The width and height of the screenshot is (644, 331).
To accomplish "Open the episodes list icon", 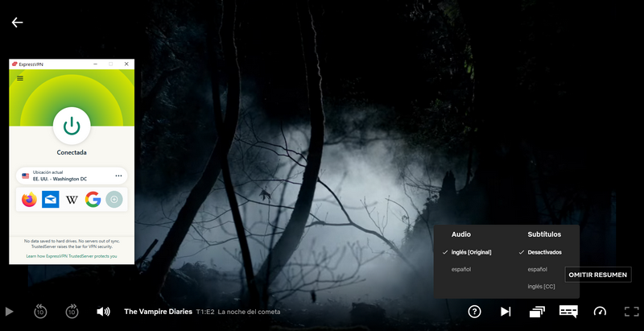I will (x=537, y=312).
